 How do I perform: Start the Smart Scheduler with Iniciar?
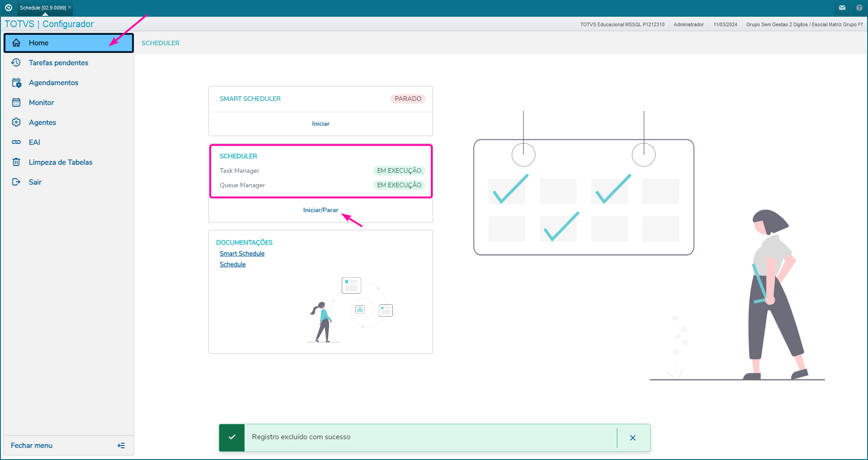(321, 124)
